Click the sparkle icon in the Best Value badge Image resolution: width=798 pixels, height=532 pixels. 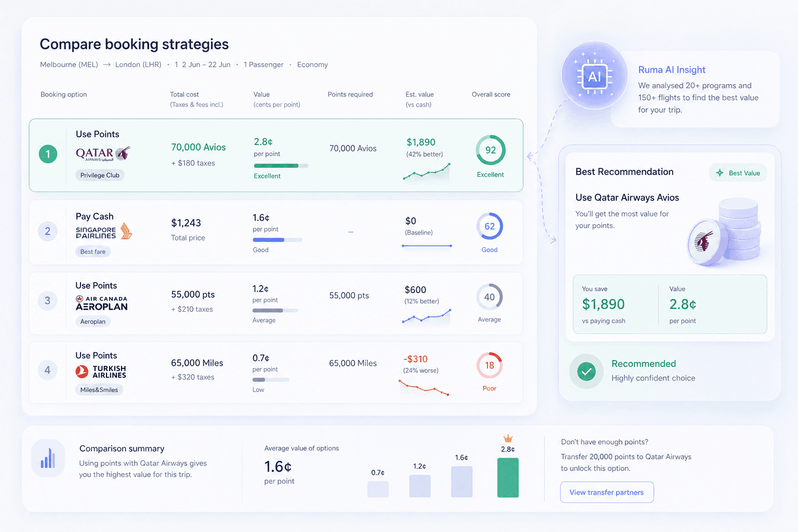(720, 173)
